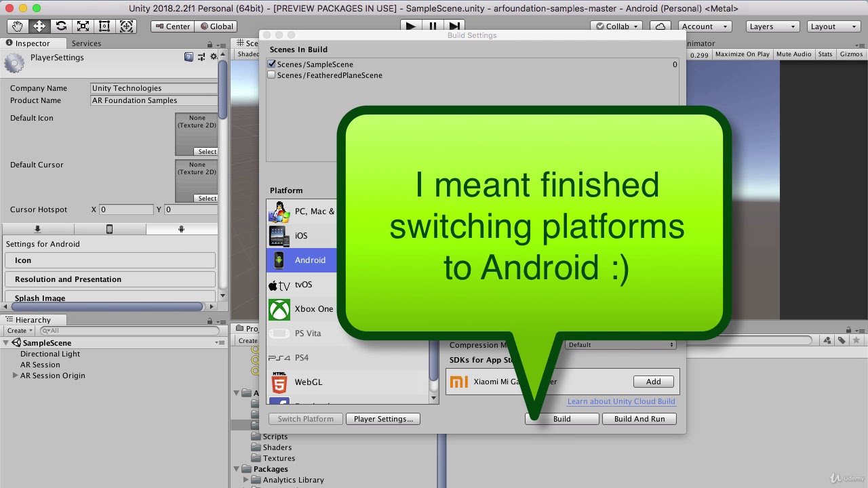Click the Player Settings... button
This screenshot has width=868, height=488.
coord(383,419)
